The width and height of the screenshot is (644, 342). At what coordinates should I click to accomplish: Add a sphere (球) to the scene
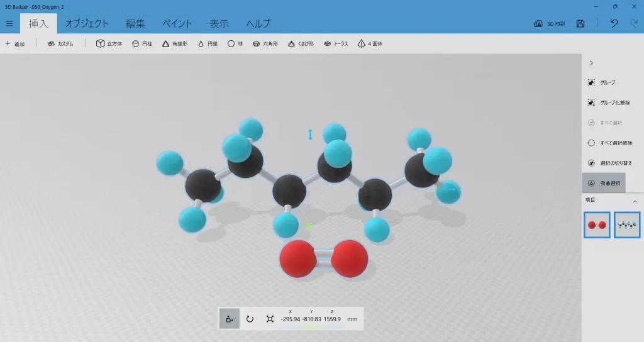point(235,44)
